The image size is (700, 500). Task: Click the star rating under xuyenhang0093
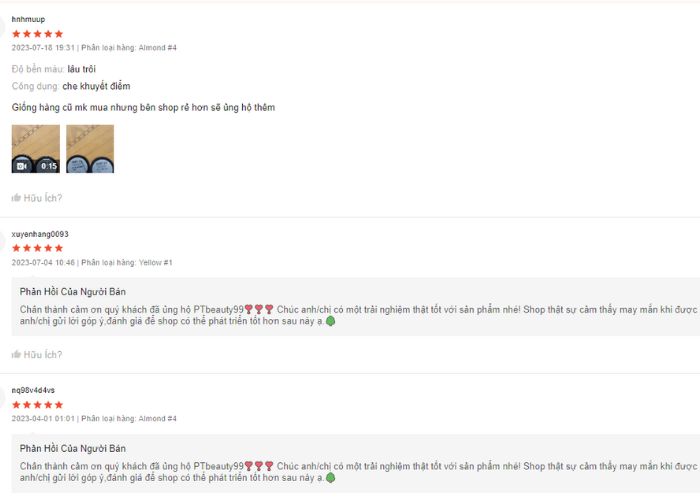pos(38,248)
